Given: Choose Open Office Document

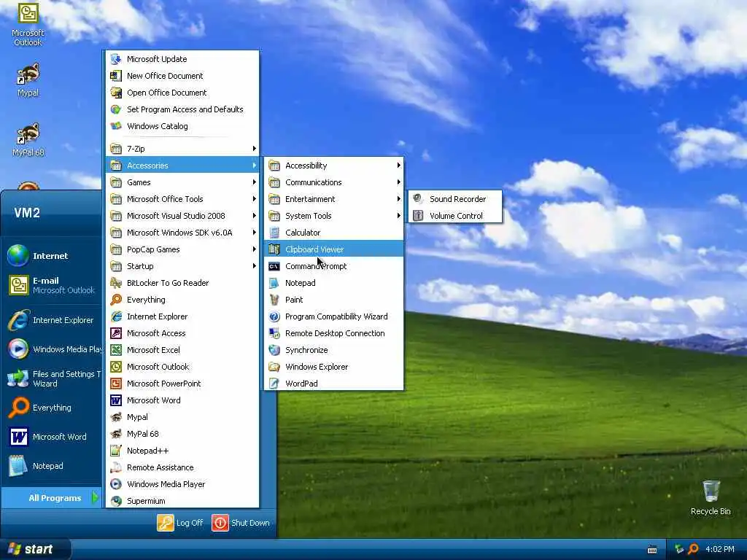Looking at the screenshot, I should tap(183, 93).
